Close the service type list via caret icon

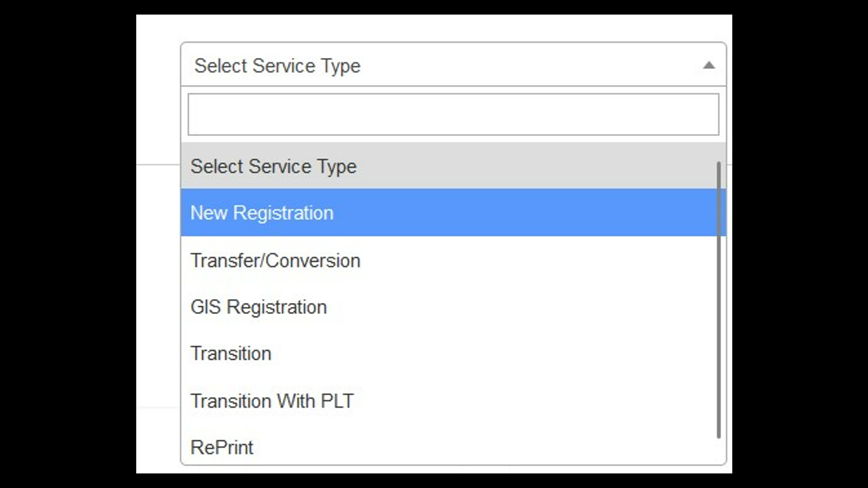tap(709, 66)
